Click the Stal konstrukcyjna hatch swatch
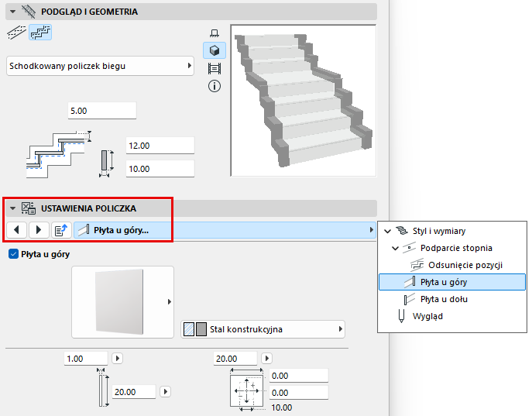The height and width of the screenshot is (416, 532). [189, 329]
